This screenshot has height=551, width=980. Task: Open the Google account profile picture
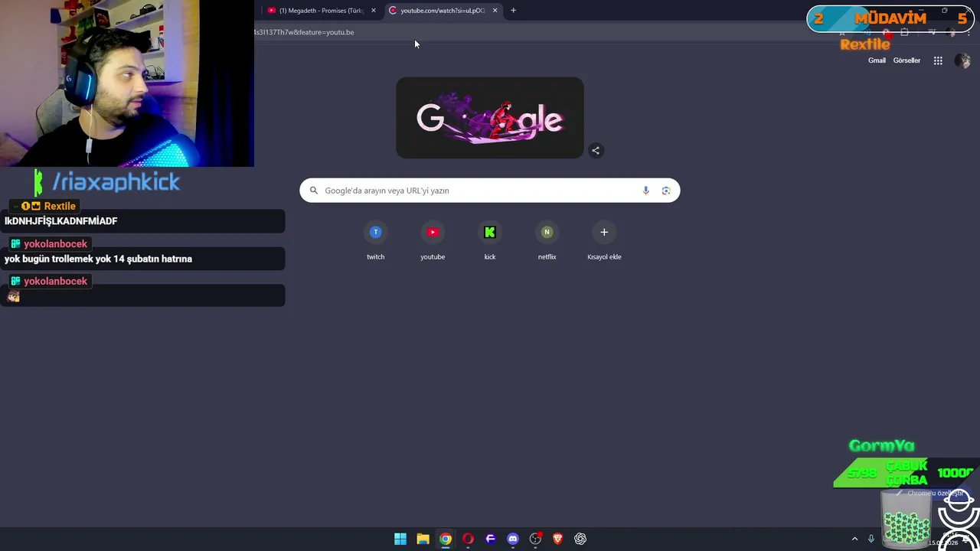[962, 60]
